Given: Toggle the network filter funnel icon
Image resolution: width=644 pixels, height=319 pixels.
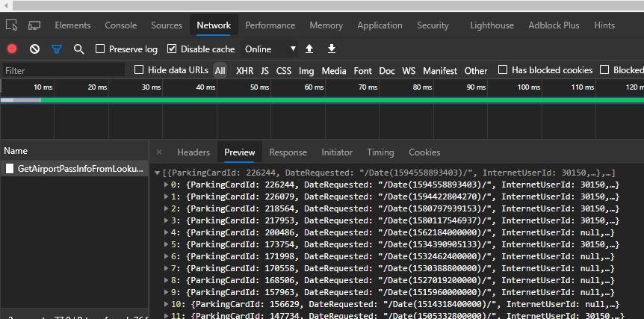Looking at the screenshot, I should [x=57, y=49].
